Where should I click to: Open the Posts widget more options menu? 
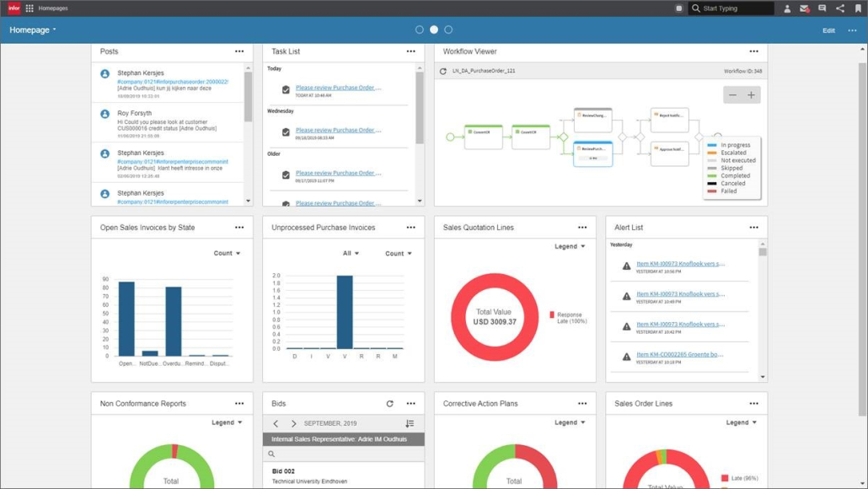pos(239,51)
